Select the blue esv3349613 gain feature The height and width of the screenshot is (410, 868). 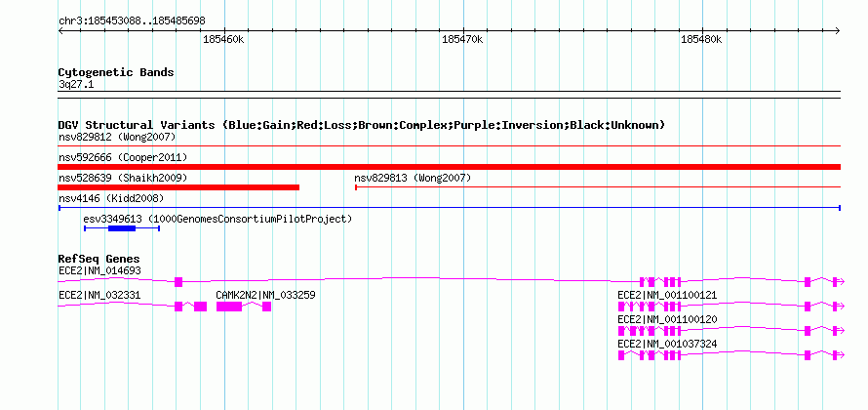click(x=122, y=228)
